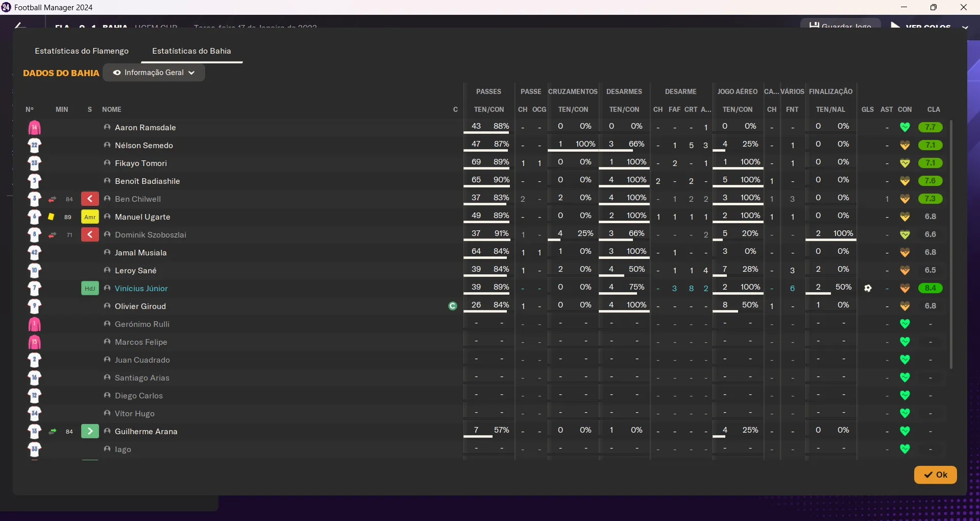The image size is (980, 521).
Task: Open the VER GOLOS dropdown arrow
Action: 965,27
